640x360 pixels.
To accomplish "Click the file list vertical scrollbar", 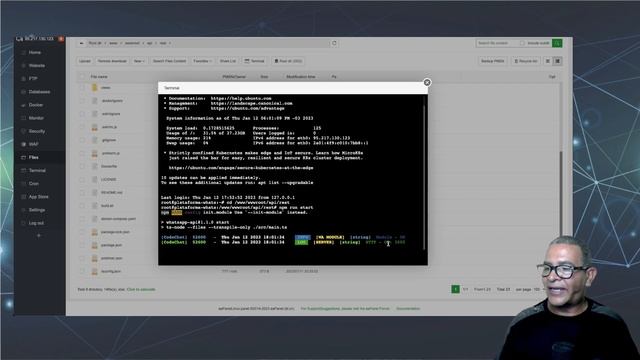I will [x=561, y=194].
